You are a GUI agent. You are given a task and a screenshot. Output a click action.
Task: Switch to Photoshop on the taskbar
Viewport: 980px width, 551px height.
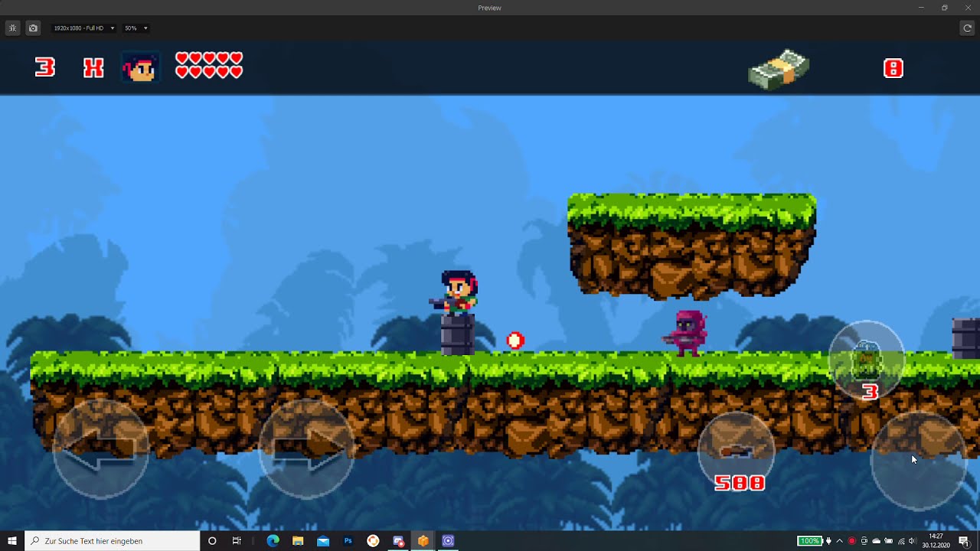coord(348,541)
